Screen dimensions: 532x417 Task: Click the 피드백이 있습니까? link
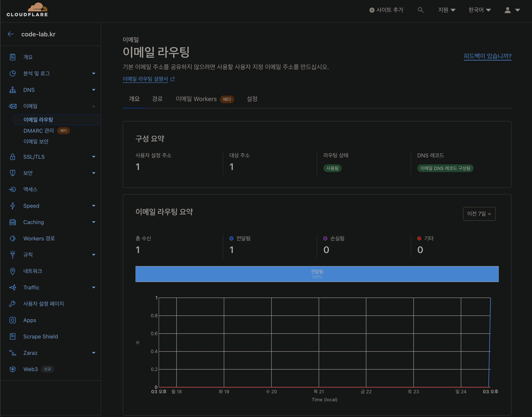tap(487, 56)
